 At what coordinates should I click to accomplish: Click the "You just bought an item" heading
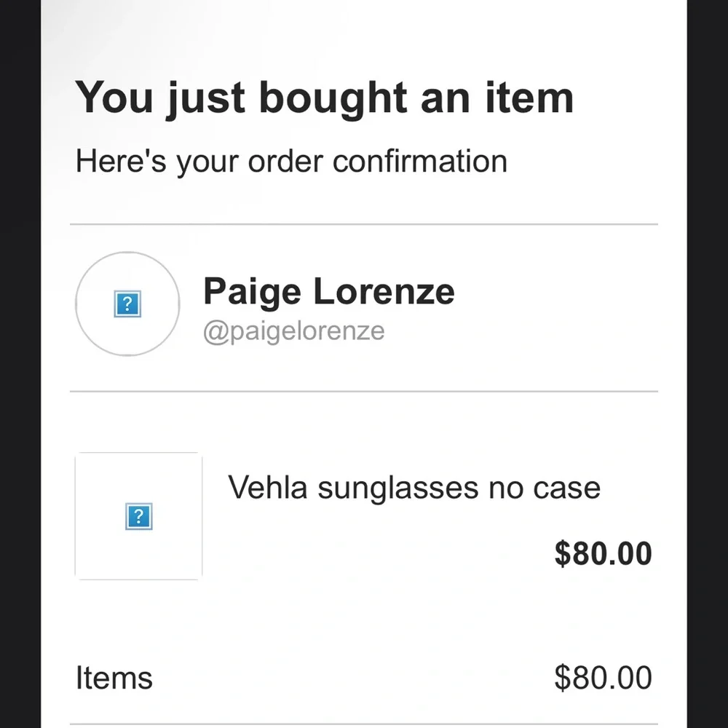tap(324, 98)
